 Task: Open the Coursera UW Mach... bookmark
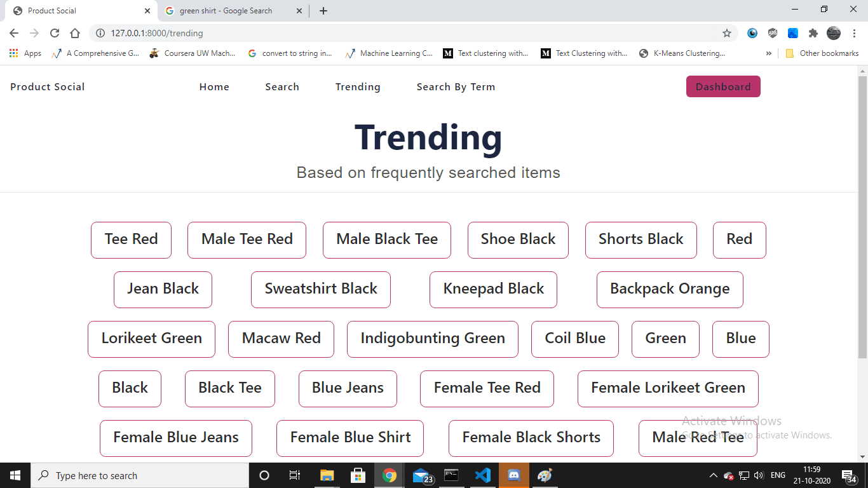coord(193,53)
